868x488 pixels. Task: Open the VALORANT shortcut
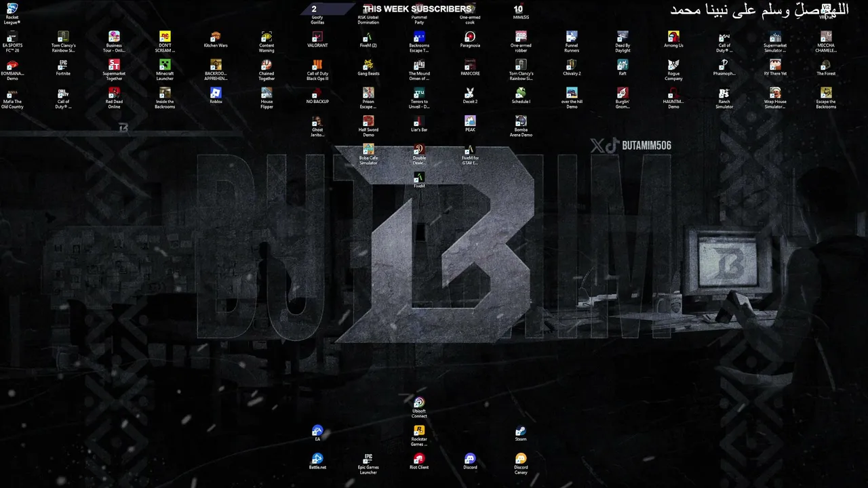317,39
